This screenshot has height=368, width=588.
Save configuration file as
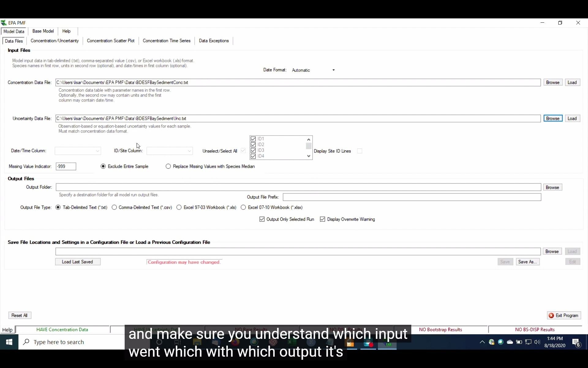(527, 262)
